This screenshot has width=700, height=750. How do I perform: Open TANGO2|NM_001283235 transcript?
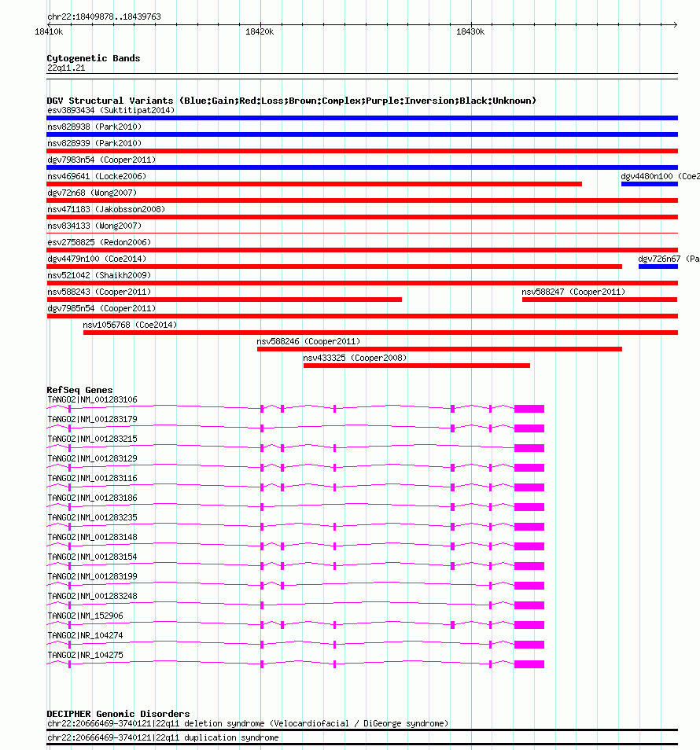[x=92, y=517]
